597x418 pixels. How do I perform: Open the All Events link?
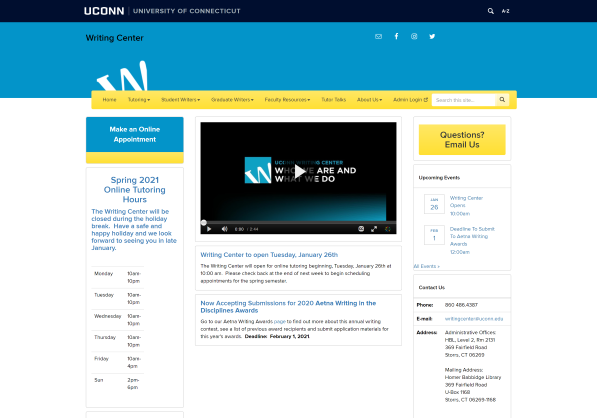click(x=426, y=266)
